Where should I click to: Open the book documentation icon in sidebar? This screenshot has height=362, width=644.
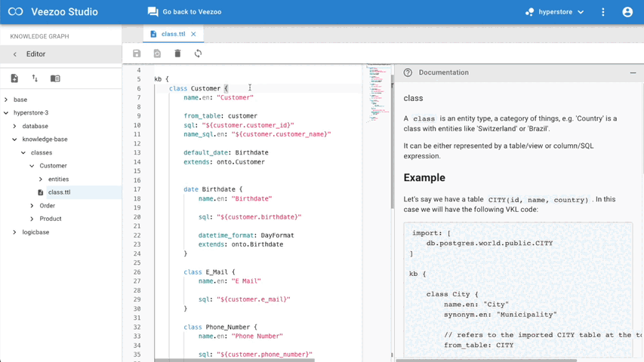(x=55, y=78)
